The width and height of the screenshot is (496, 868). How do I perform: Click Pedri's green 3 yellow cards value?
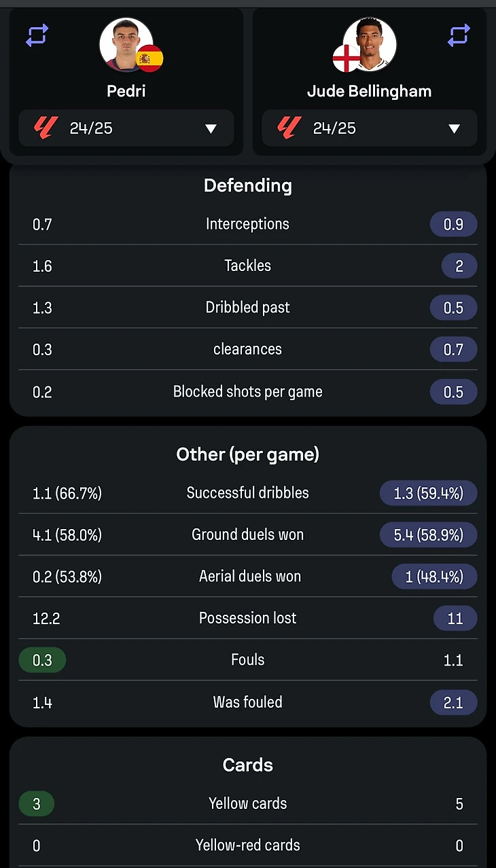click(37, 804)
